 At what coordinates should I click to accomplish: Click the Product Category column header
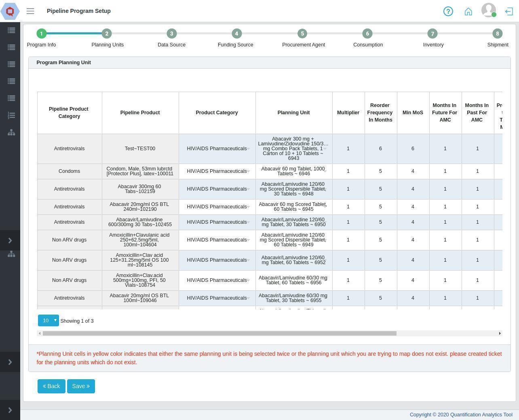[217, 113]
